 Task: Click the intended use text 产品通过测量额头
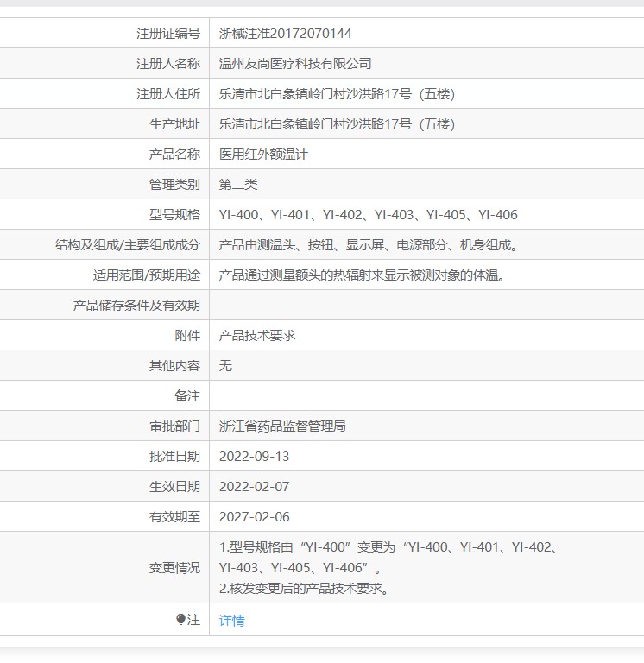[363, 275]
